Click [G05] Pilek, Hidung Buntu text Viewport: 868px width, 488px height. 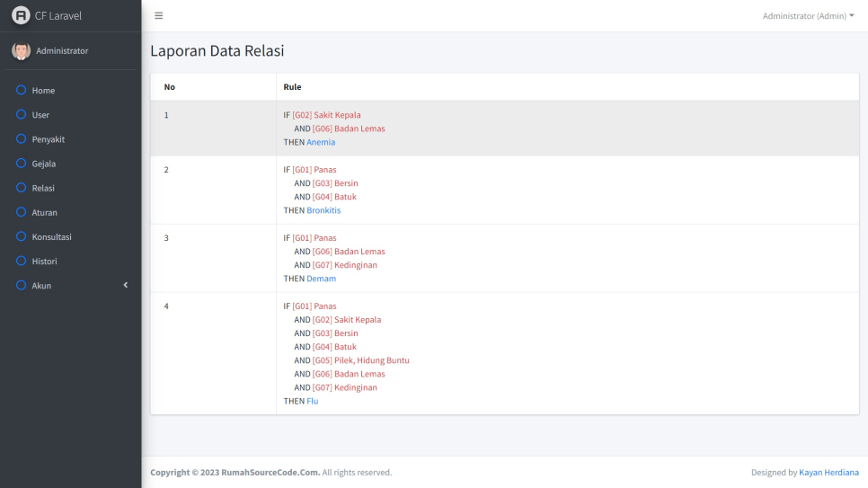(x=361, y=360)
